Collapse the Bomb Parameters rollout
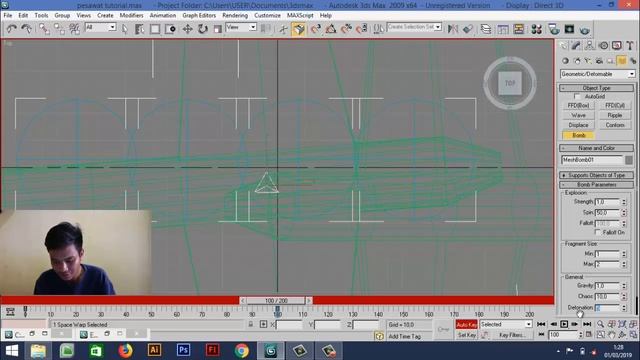 click(x=596, y=185)
